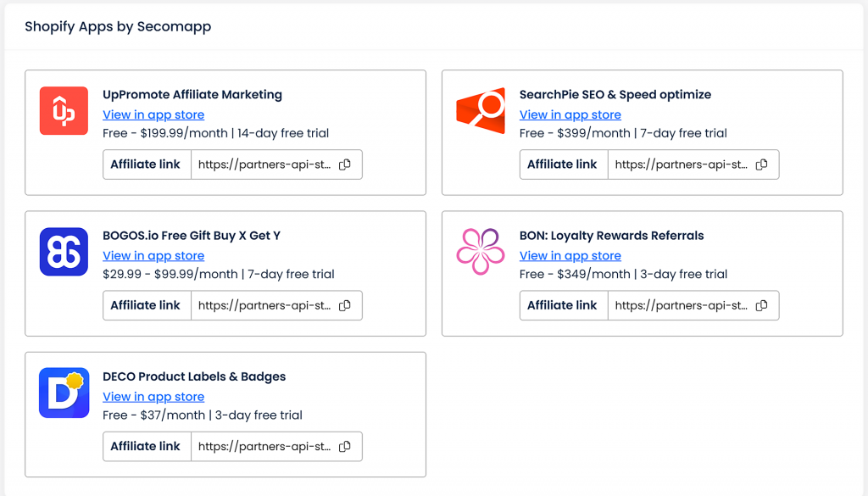This screenshot has width=868, height=496.
Task: Click the Shopify Apps by Secomapp heading
Action: coord(118,26)
